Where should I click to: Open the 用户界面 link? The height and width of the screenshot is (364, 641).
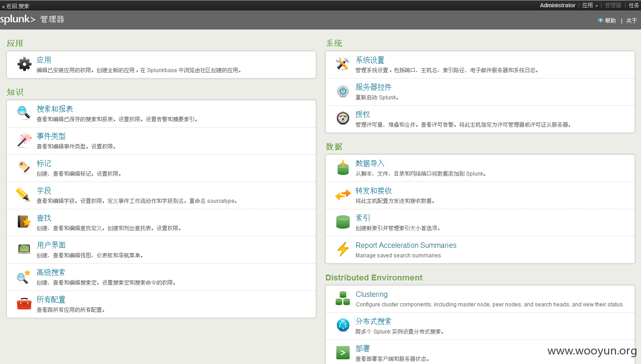click(51, 245)
